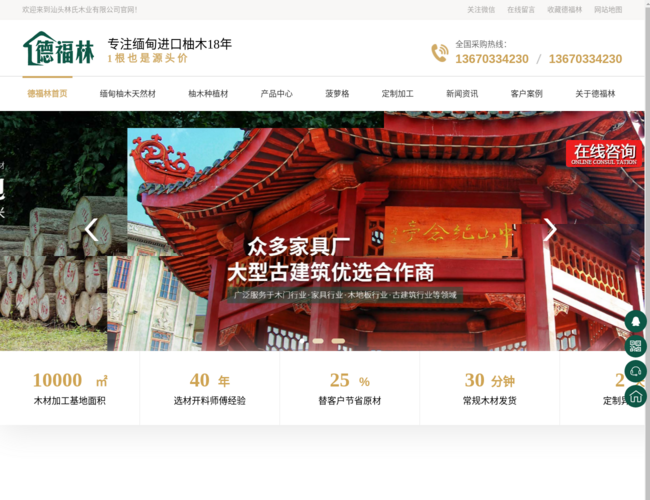The height and width of the screenshot is (500, 650).
Task: Select the first carousel indicator dash
Action: pyautogui.click(x=318, y=341)
